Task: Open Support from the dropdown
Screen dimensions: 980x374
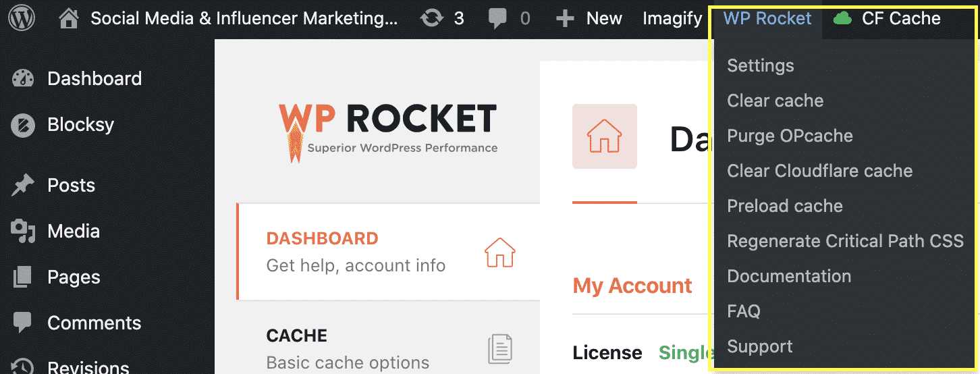Action: (x=760, y=346)
